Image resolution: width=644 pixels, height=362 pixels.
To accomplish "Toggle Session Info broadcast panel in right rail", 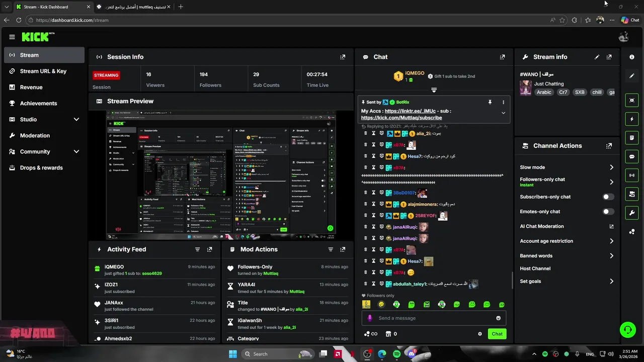I will click(632, 175).
